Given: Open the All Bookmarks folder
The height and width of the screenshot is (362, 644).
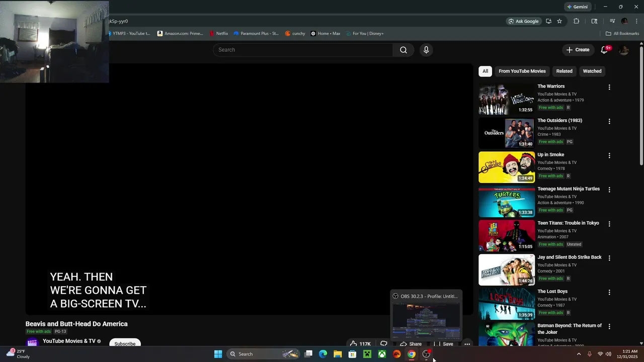Looking at the screenshot, I should coord(622,34).
